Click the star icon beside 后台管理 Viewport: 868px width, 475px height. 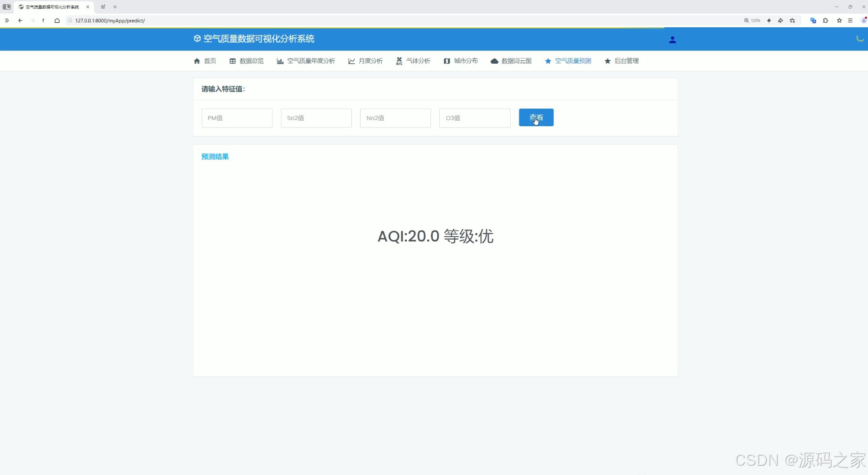(x=607, y=61)
